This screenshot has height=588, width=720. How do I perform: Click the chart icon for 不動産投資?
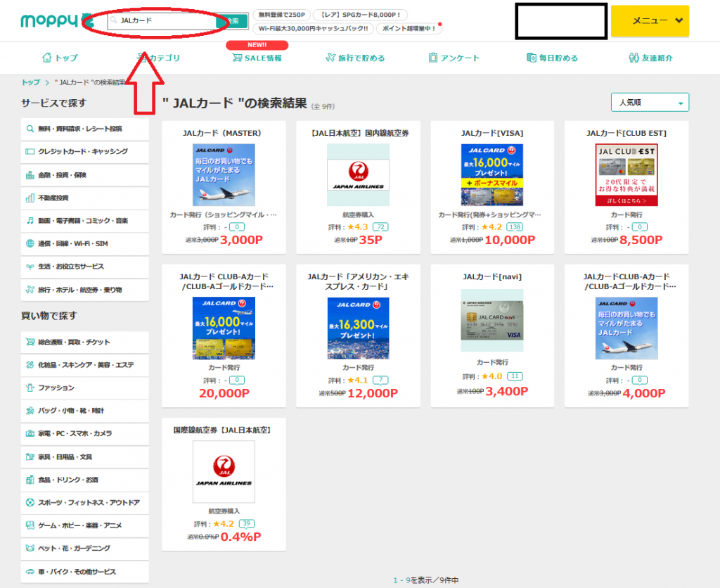point(30,198)
